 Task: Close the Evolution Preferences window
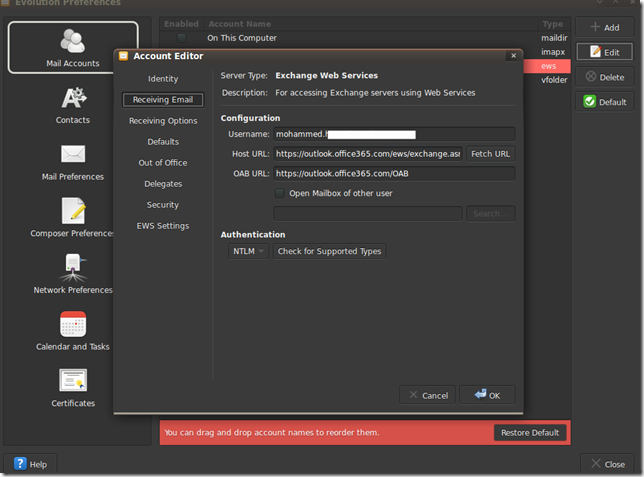pyautogui.click(x=608, y=464)
